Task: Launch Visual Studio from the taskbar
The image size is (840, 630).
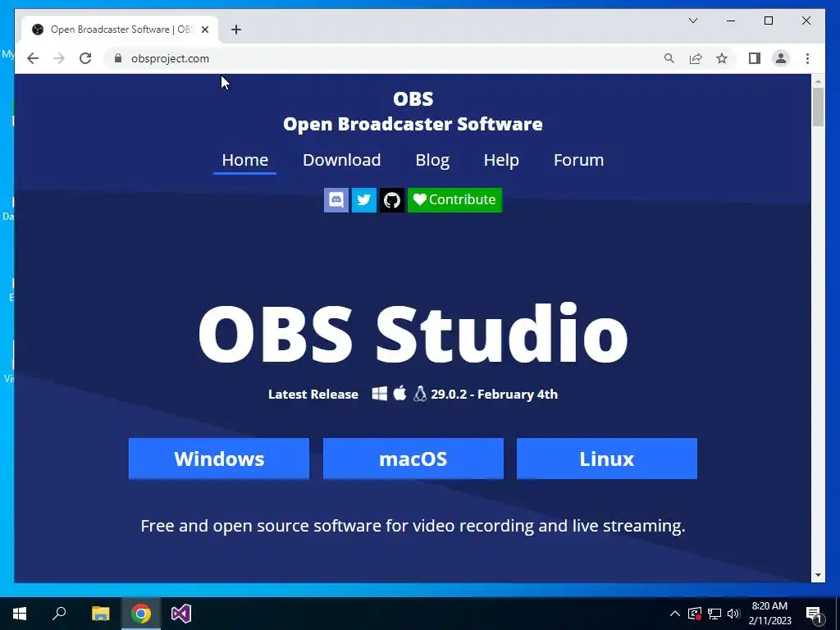Action: click(x=181, y=614)
